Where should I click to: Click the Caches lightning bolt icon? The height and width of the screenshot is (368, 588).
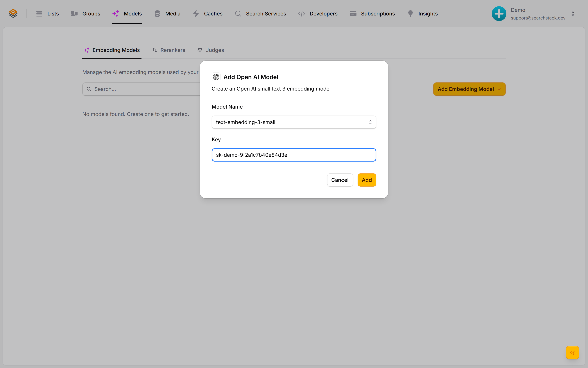tap(196, 14)
